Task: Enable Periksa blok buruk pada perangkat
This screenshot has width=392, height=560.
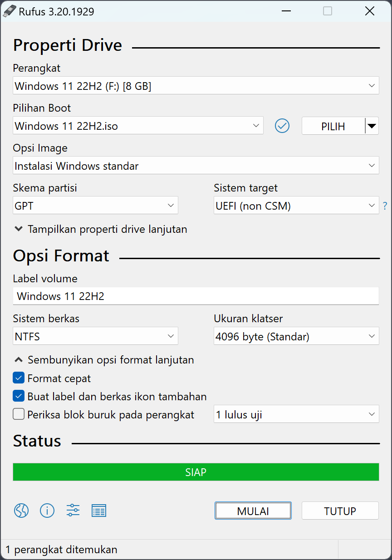Action: pyautogui.click(x=18, y=413)
